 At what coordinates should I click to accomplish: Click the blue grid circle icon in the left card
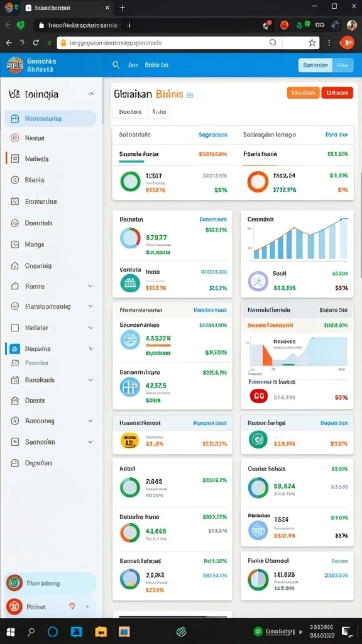(x=130, y=387)
